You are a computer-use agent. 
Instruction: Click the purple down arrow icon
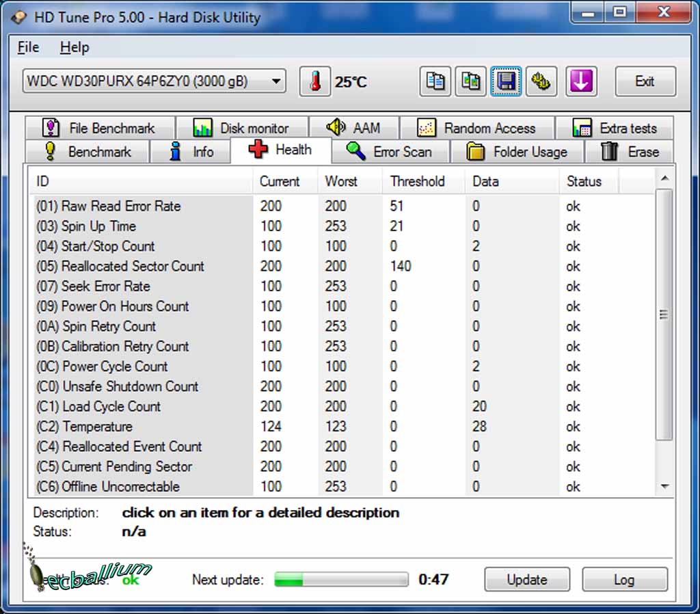click(x=580, y=81)
